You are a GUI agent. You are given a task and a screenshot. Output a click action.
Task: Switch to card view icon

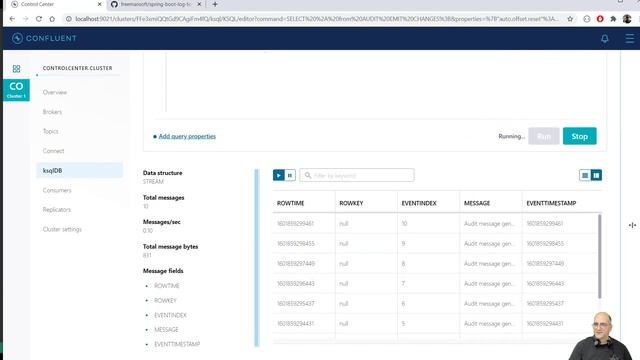[596, 175]
